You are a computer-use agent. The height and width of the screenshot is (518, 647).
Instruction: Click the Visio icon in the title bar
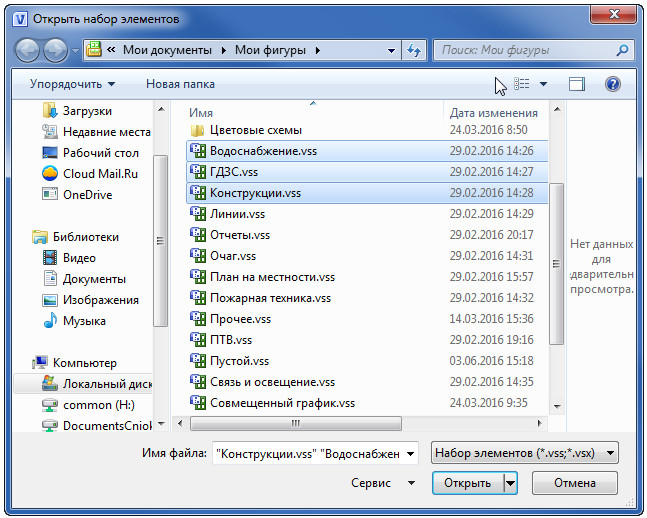point(20,19)
